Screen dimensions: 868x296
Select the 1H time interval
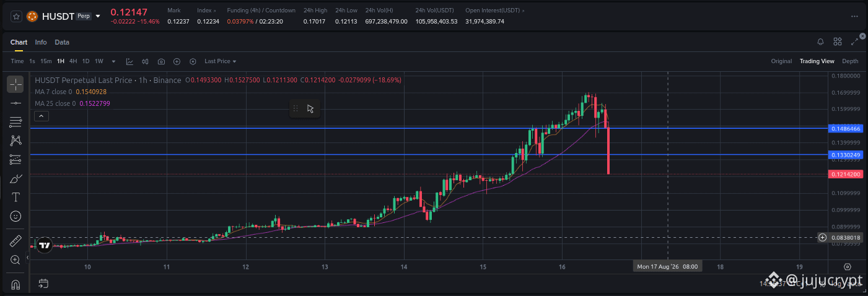coord(61,61)
